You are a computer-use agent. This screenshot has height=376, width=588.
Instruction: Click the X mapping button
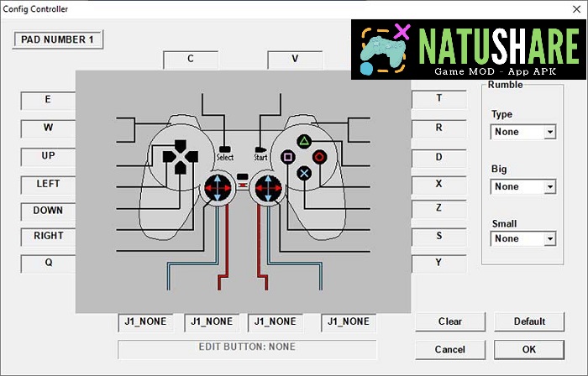(x=438, y=185)
